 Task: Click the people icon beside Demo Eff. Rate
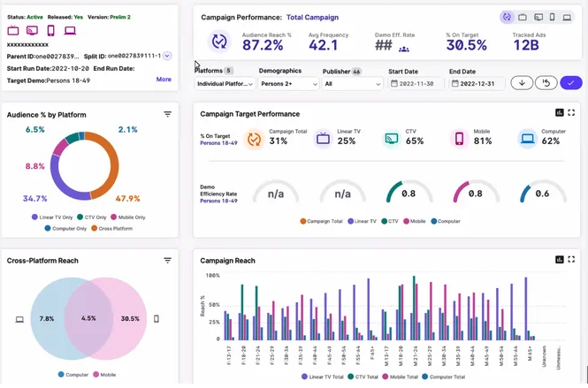(x=404, y=49)
